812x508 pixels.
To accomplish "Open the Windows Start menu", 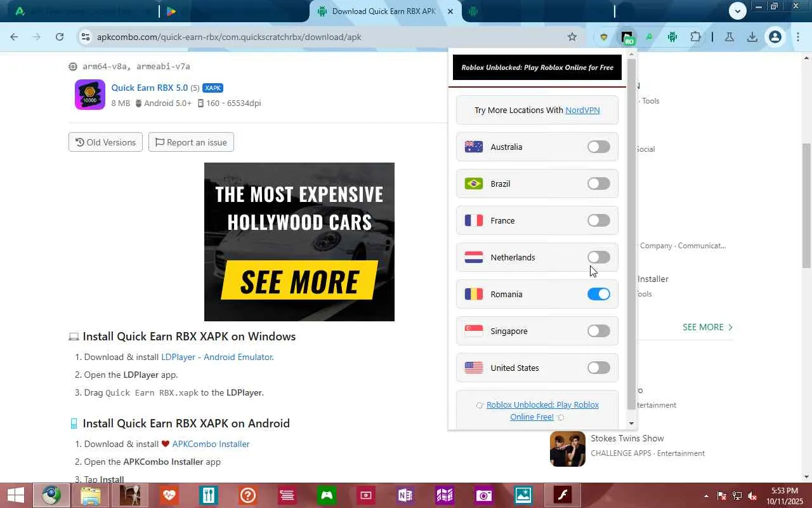I will pos(15,495).
